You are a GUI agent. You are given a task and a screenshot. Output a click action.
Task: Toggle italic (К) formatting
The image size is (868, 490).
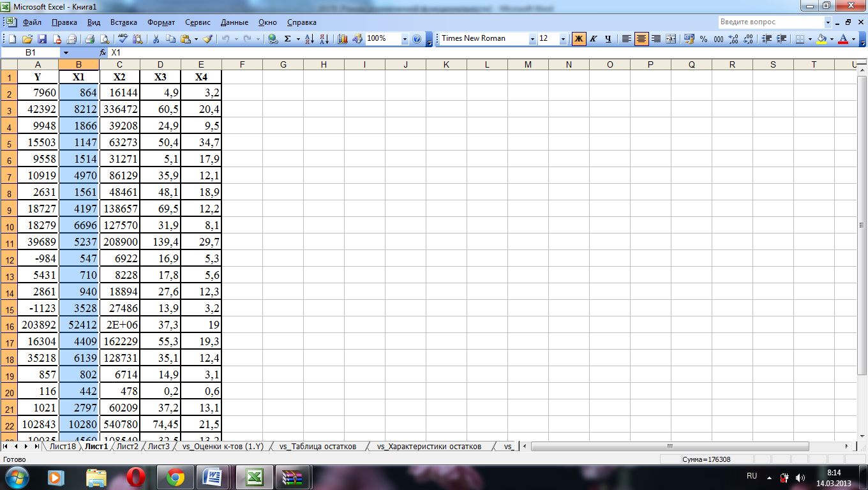point(594,39)
